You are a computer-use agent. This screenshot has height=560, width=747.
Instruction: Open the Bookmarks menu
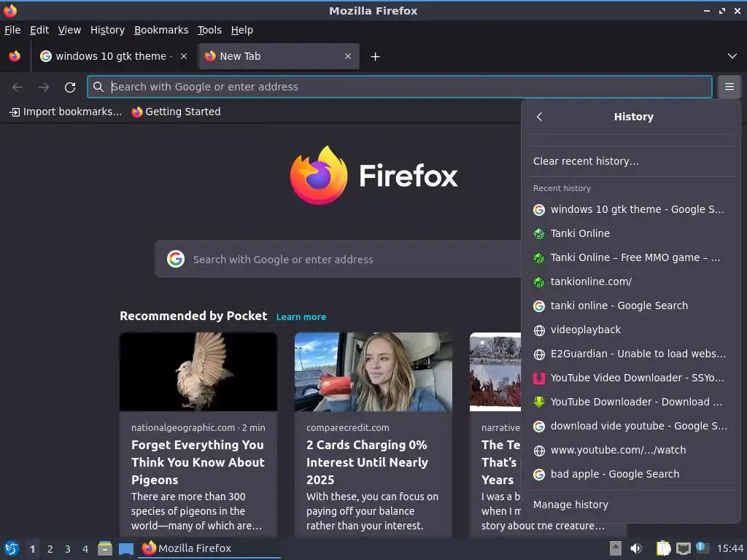[161, 30]
